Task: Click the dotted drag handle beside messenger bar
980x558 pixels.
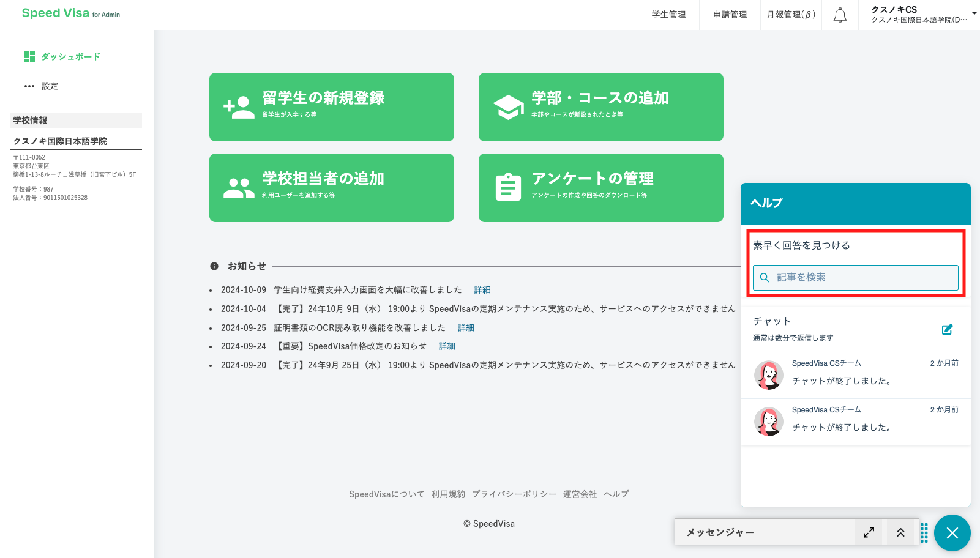Action: 924,532
